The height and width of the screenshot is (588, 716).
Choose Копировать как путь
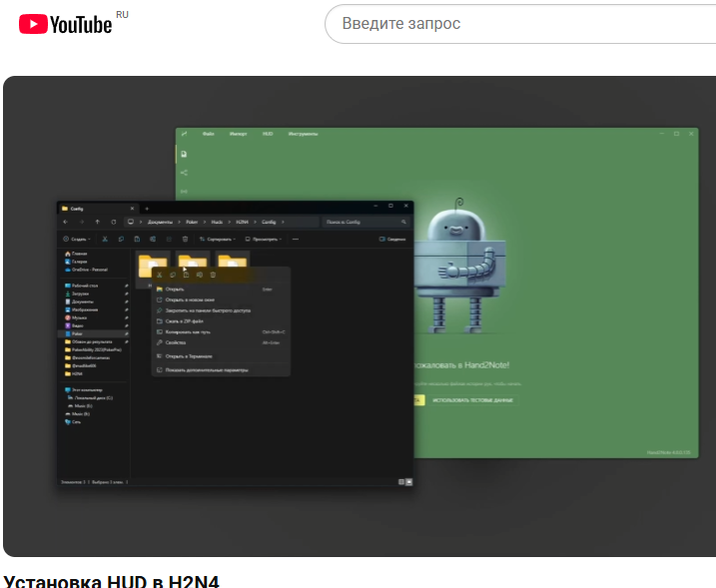[221, 331]
